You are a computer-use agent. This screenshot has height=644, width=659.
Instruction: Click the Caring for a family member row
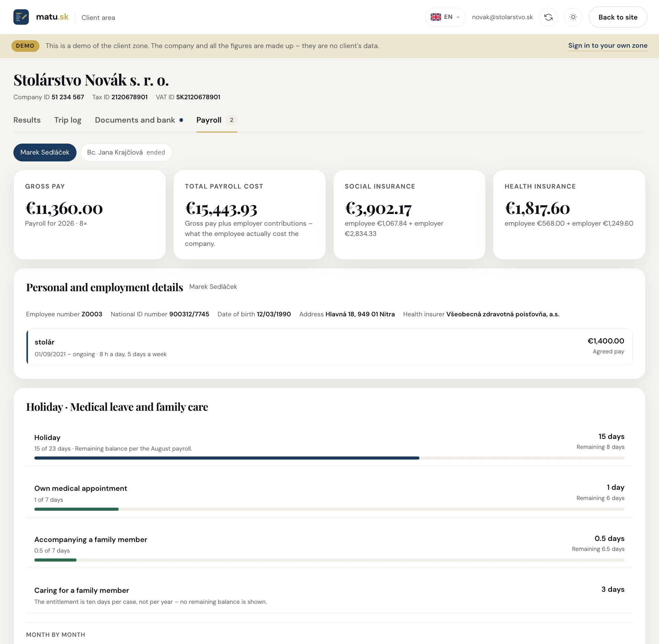tap(329, 596)
